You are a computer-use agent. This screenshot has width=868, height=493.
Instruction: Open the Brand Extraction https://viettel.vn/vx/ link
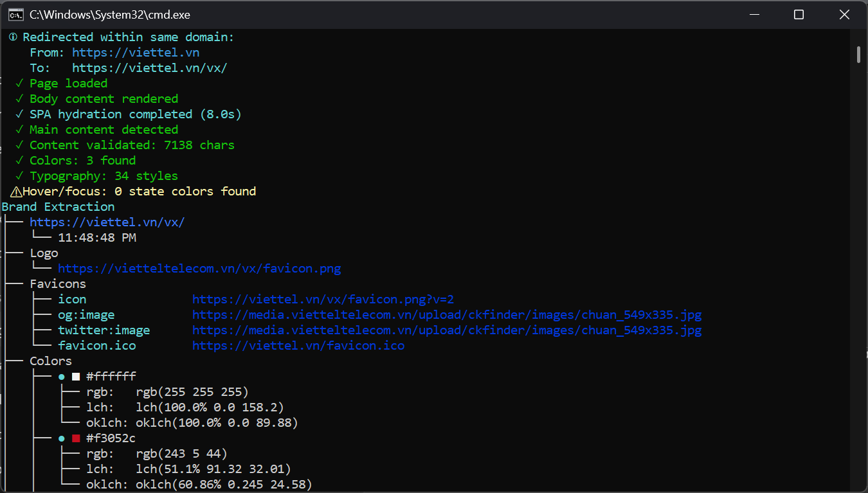107,222
